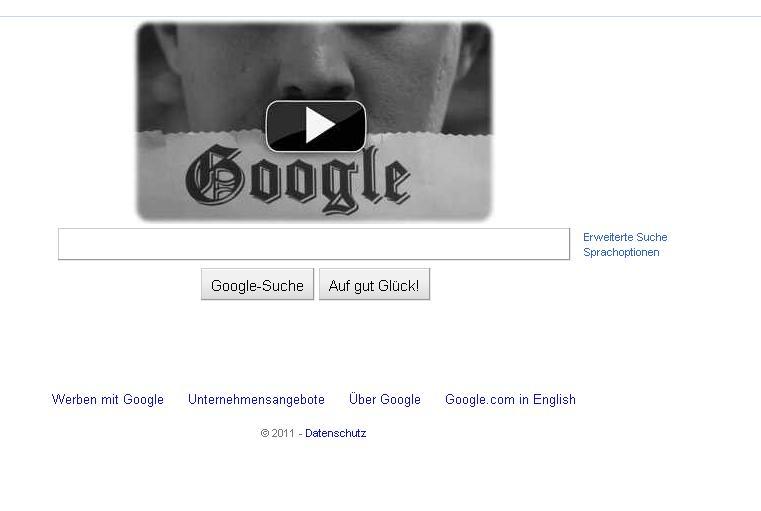This screenshot has width=761, height=511.
Task: Open the Unternehmensangebote link
Action: pos(256,399)
